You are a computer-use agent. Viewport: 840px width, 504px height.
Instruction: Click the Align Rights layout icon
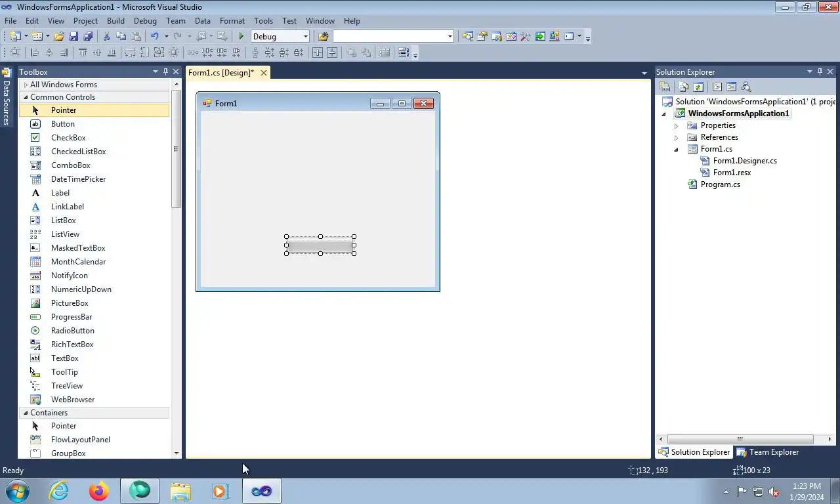(64, 52)
